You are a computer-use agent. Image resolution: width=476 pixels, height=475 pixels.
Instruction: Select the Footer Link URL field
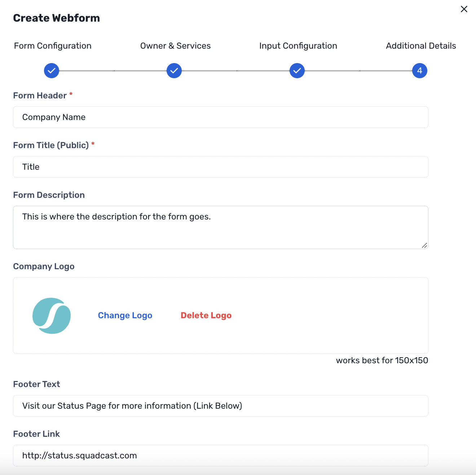click(220, 456)
